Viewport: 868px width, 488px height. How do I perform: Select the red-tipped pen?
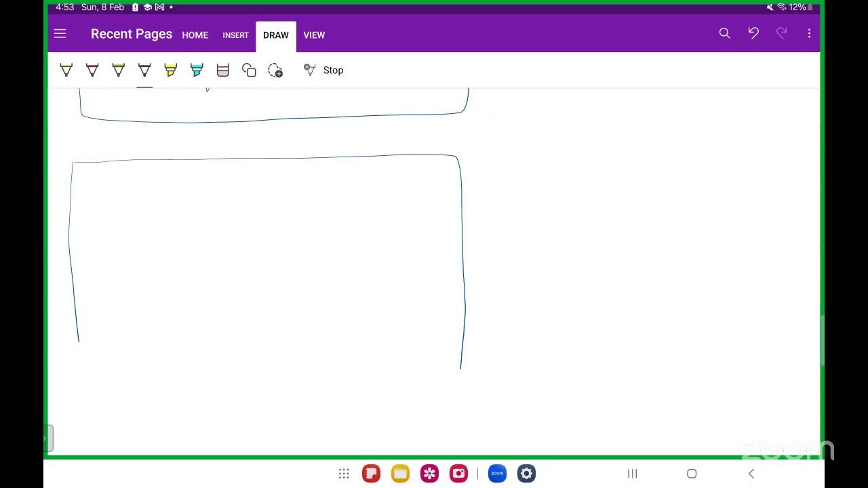92,70
